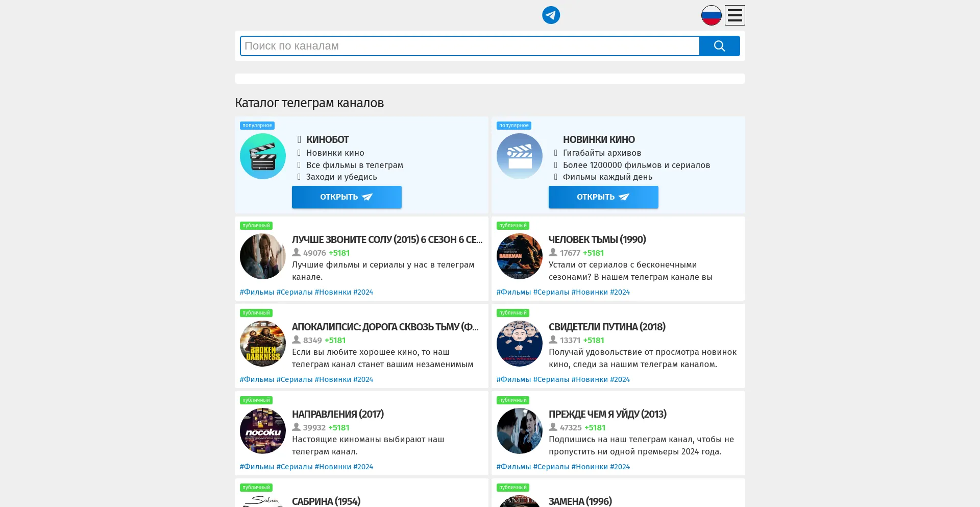This screenshot has height=507, width=980.
Task: Click the Telegram logo icon in header
Action: point(551,15)
